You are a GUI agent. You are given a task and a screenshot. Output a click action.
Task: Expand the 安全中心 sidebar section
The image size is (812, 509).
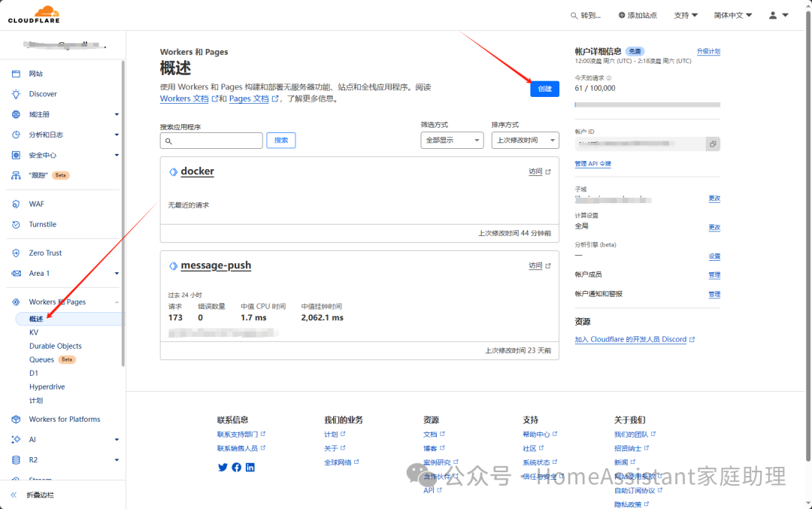117,156
